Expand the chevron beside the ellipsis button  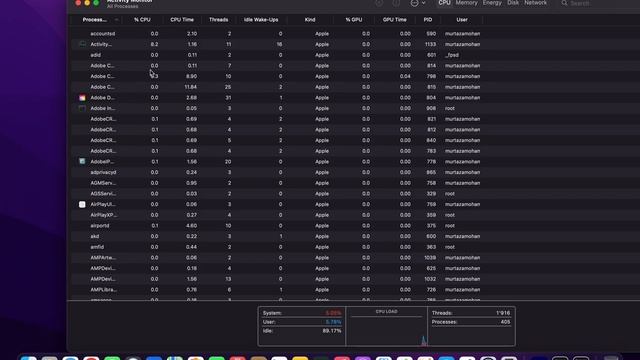pos(424,3)
